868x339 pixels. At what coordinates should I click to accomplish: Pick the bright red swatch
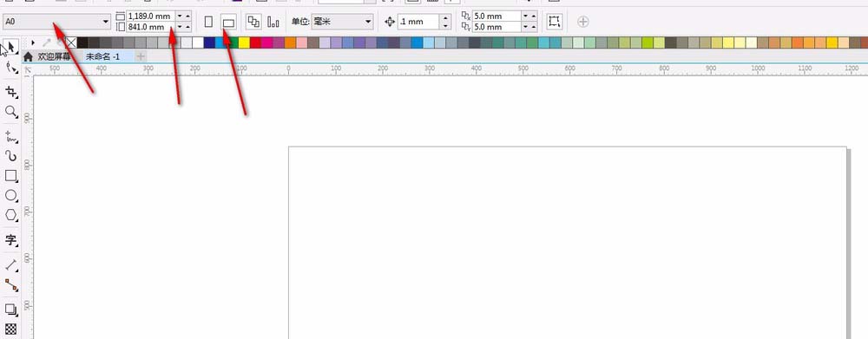pos(256,42)
